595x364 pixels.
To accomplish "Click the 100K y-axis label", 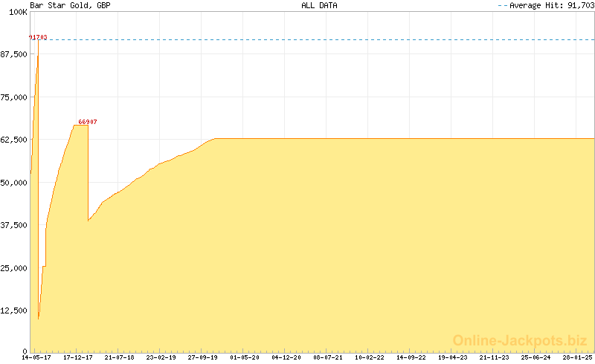I will pyautogui.click(x=18, y=12).
